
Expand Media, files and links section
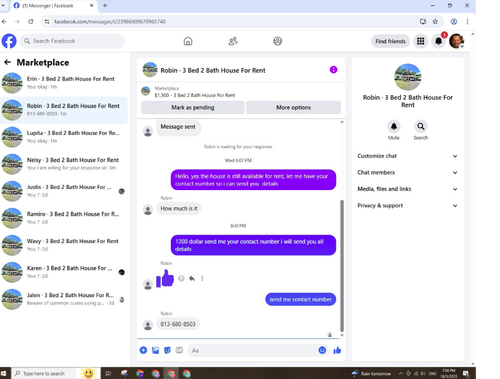coord(407,189)
